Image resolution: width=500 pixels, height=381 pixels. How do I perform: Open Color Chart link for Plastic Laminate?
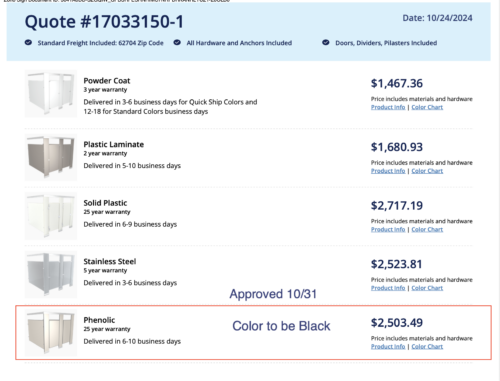click(427, 171)
